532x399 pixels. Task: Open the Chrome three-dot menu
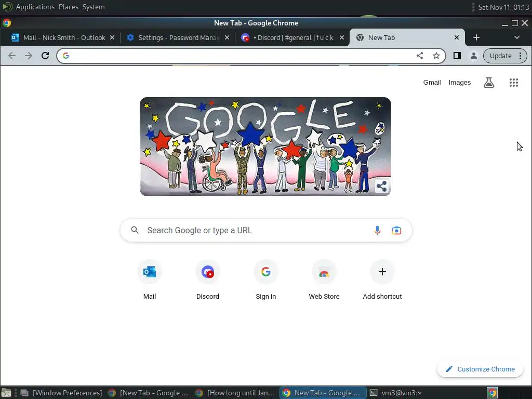(x=520, y=56)
